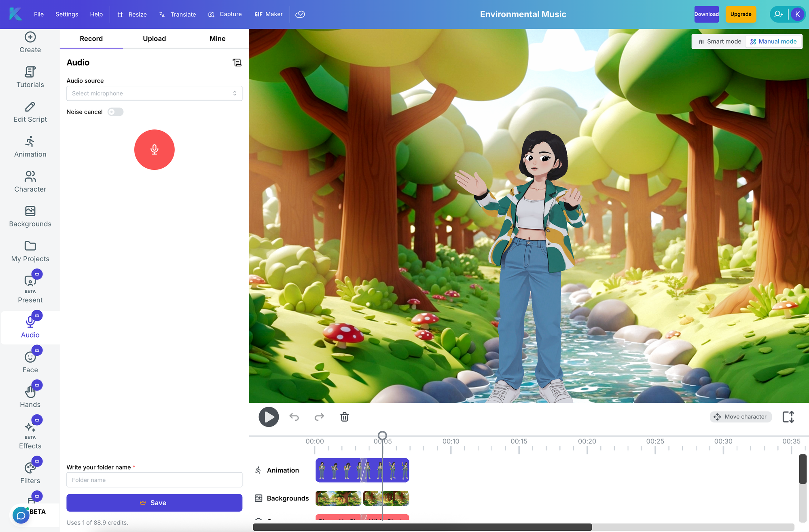Switch to the Mine tab
This screenshot has height=532, width=809.
(217, 39)
